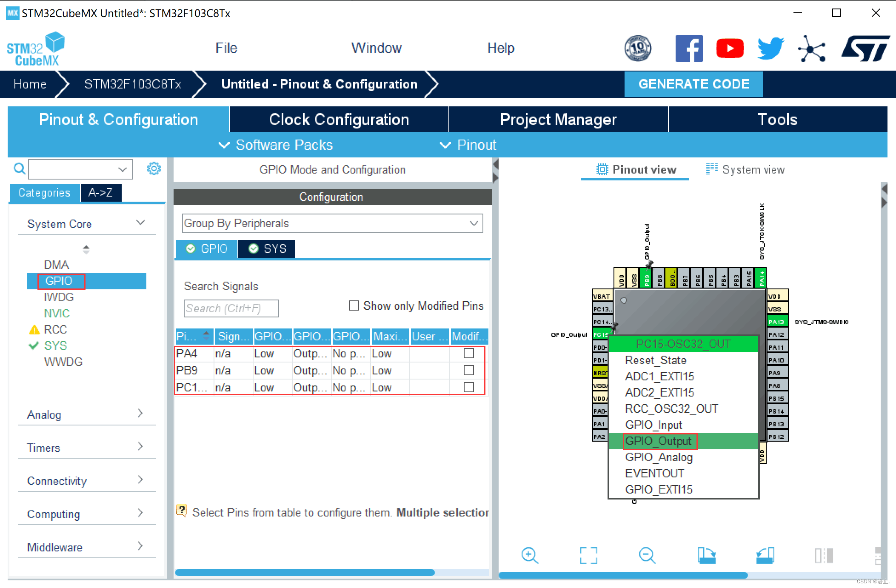Screen dimensions: 896x588
Task: Click the STM32CubeMX logo
Action: coord(36,49)
